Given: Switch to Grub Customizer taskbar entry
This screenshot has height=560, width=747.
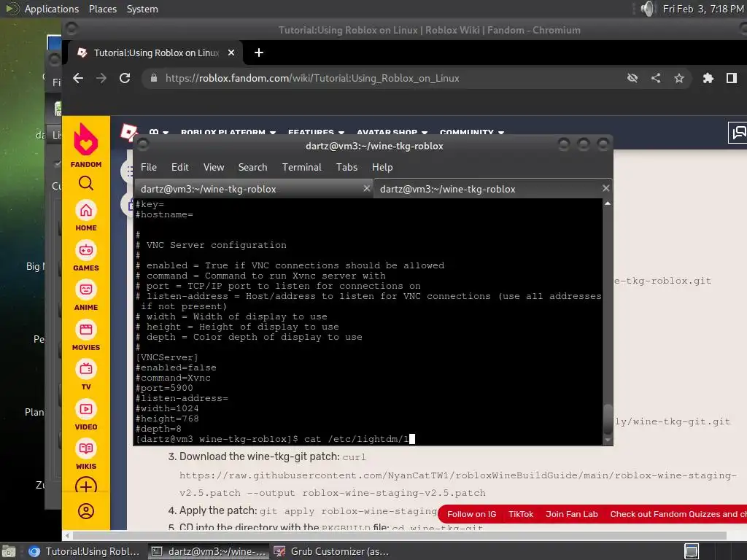Looking at the screenshot, I should pos(332,551).
